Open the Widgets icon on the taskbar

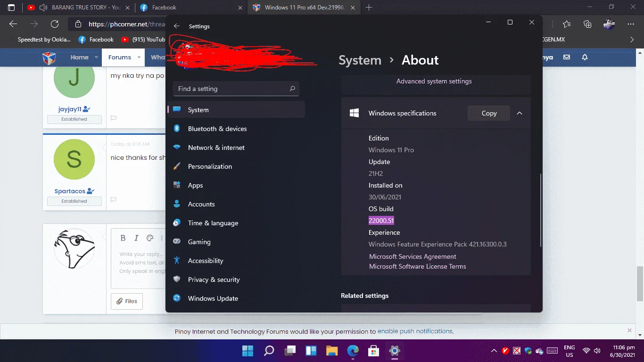tap(311, 351)
